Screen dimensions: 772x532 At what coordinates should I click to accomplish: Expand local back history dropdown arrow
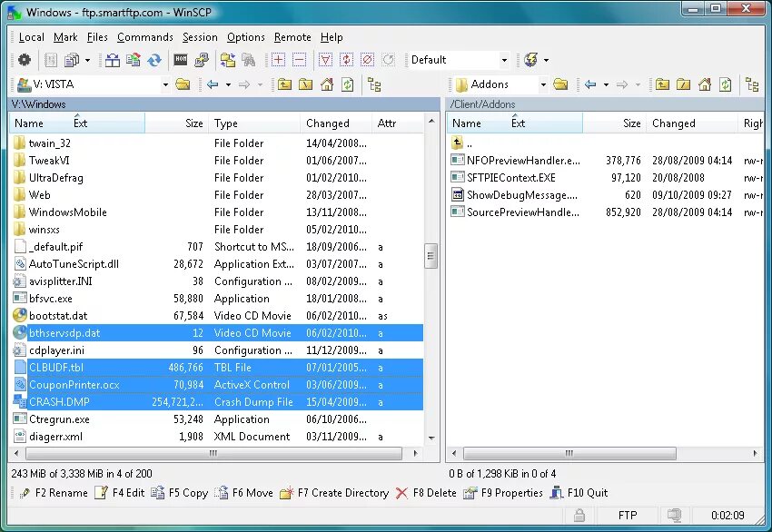tap(228, 84)
